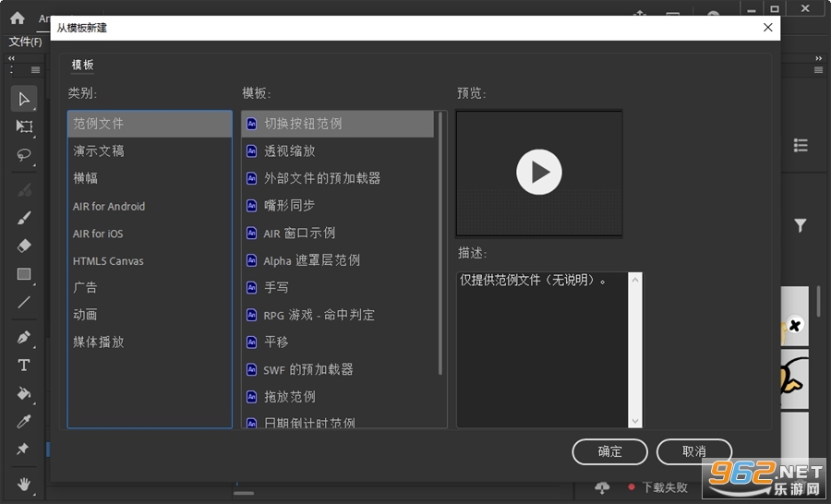Click the cloud download icon

602,487
